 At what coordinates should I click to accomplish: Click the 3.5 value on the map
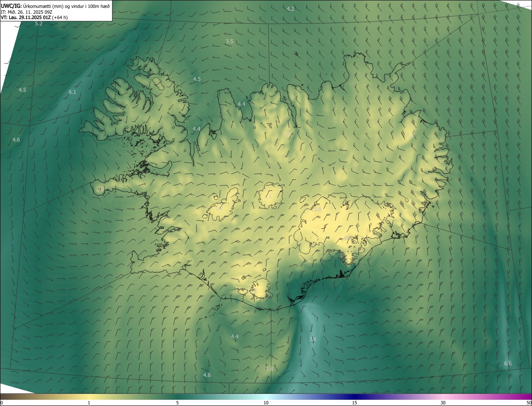(229, 41)
